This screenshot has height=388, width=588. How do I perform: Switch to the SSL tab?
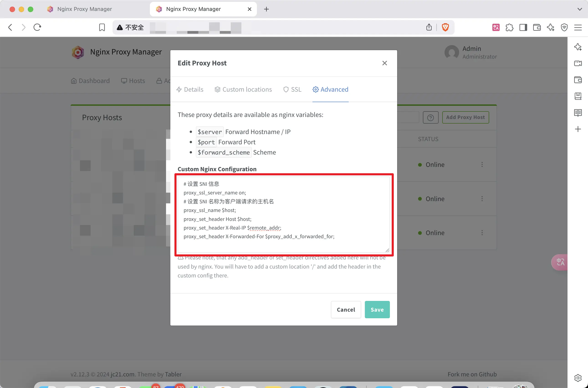click(x=292, y=89)
